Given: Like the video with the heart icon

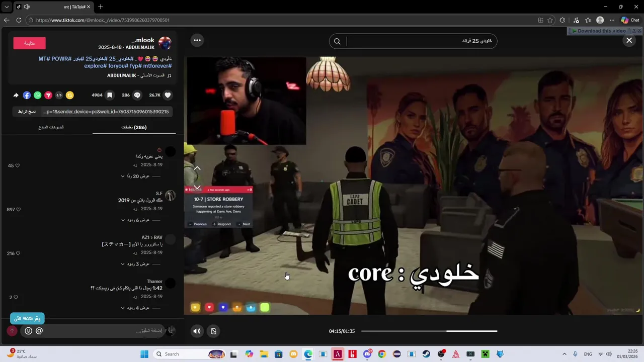Looking at the screenshot, I should (x=168, y=95).
